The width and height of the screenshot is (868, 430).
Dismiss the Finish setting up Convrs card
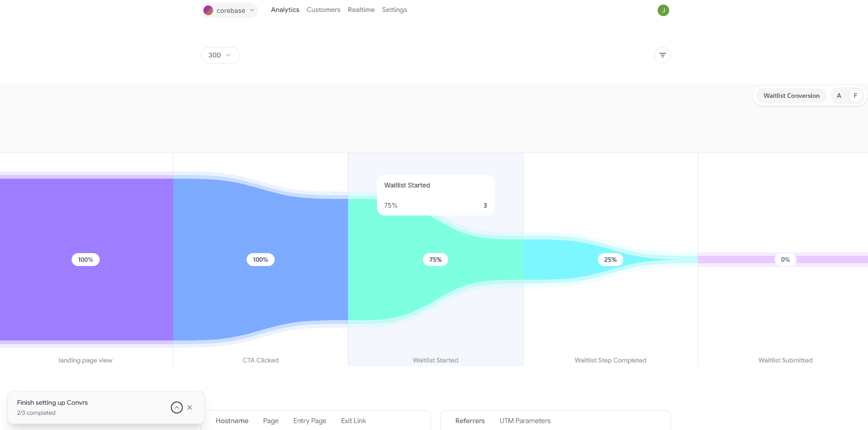coord(190,407)
